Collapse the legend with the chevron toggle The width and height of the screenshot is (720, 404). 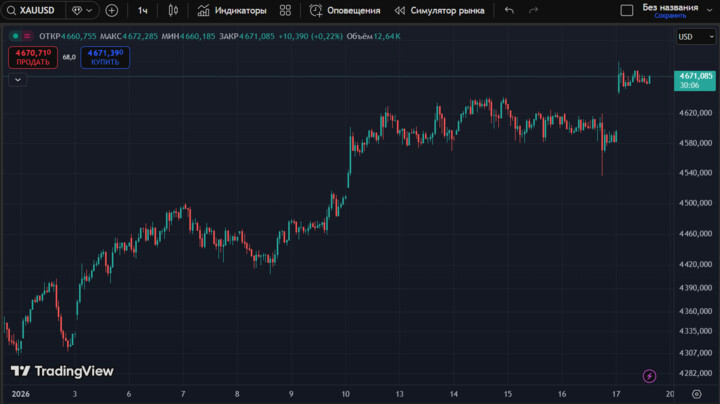click(x=17, y=80)
